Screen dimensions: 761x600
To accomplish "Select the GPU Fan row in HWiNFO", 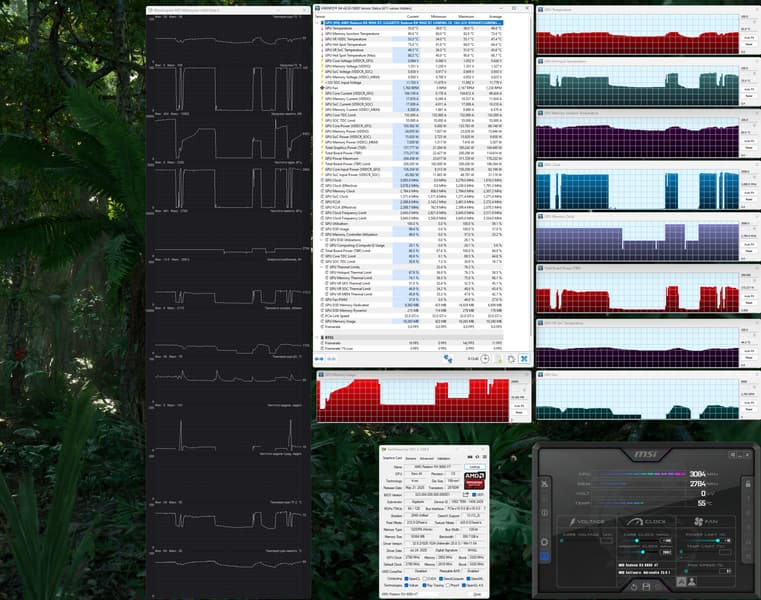I will pos(410,88).
